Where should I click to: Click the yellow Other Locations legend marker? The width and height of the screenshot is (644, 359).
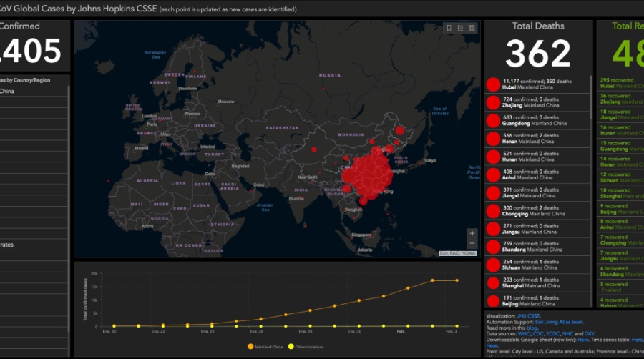tap(291, 347)
